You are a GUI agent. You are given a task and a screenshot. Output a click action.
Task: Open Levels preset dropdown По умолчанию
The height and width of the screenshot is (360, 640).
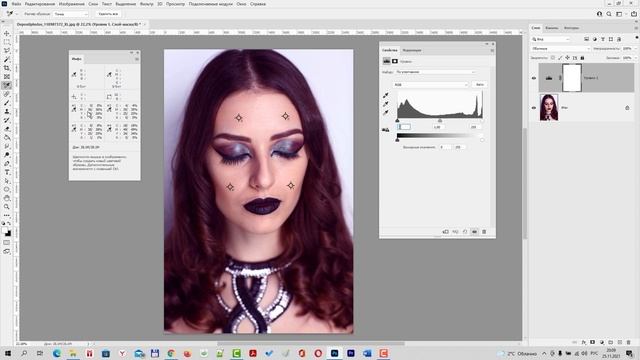tap(435, 72)
